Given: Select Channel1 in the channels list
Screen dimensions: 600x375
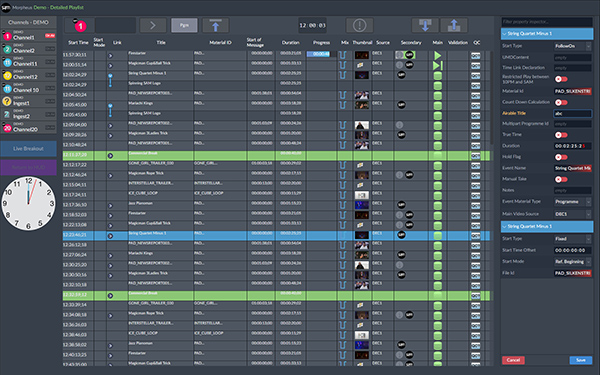Looking at the screenshot, I should coord(29,36).
